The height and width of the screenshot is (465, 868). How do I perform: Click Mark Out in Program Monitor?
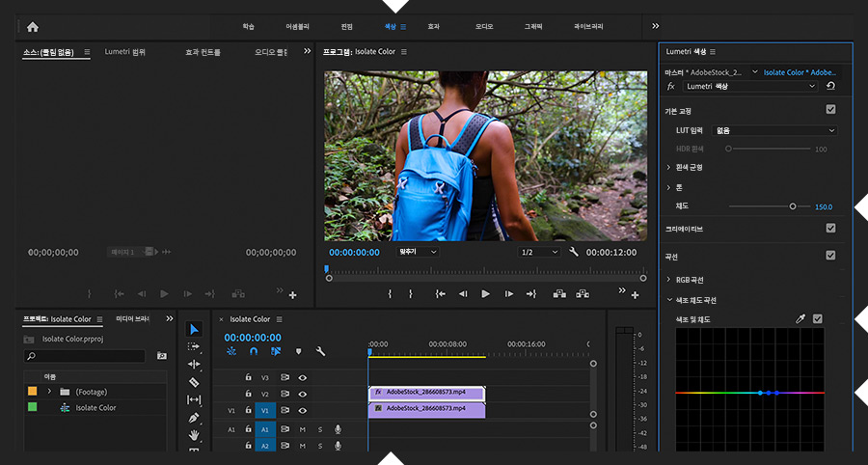(410, 294)
